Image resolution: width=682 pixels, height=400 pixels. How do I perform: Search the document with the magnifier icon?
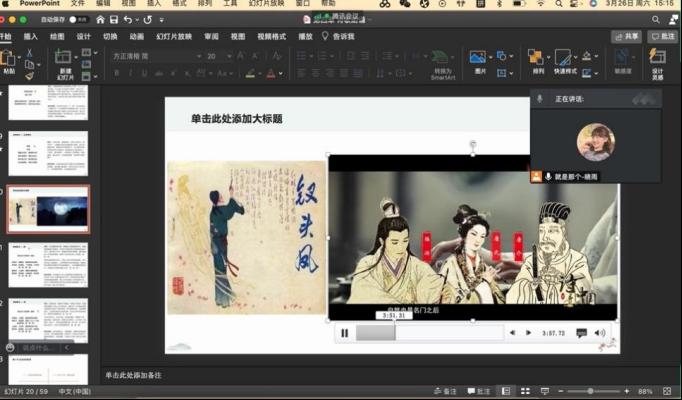[x=656, y=20]
